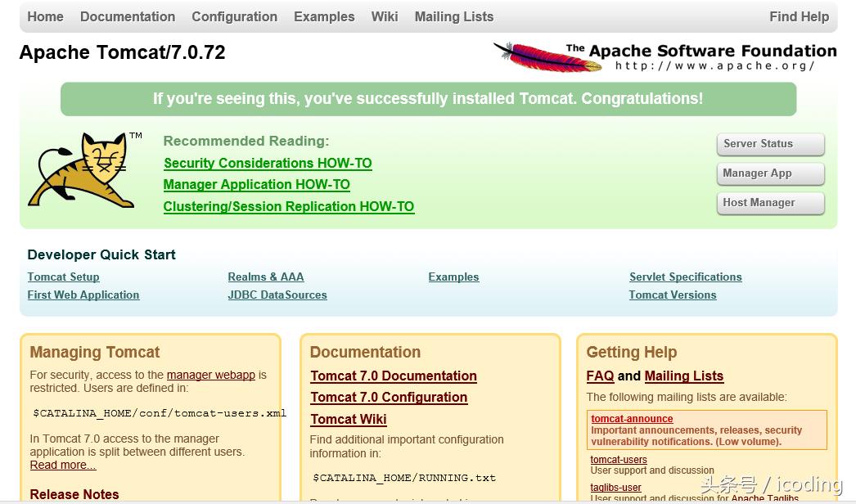Click the Release Notes heading
856x504 pixels.
coord(74,494)
